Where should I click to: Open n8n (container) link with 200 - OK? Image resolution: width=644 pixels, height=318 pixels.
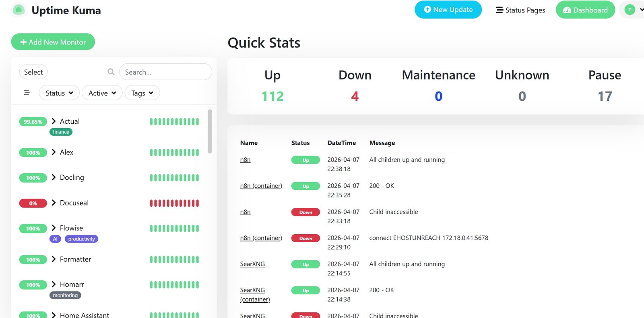[261, 186]
